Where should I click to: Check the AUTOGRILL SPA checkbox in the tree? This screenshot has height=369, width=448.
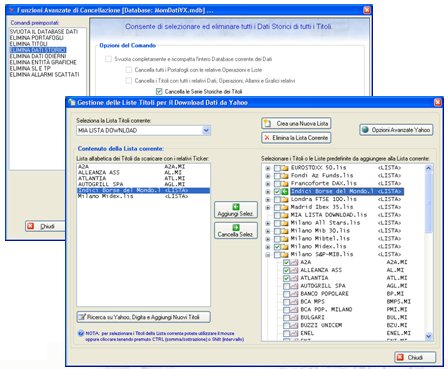286,286
